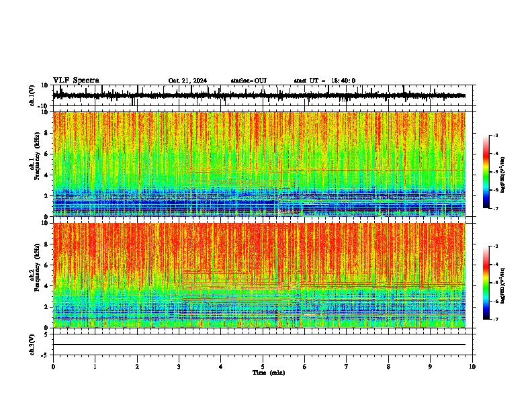Click the flat ch.3 voltage line

coord(259,345)
